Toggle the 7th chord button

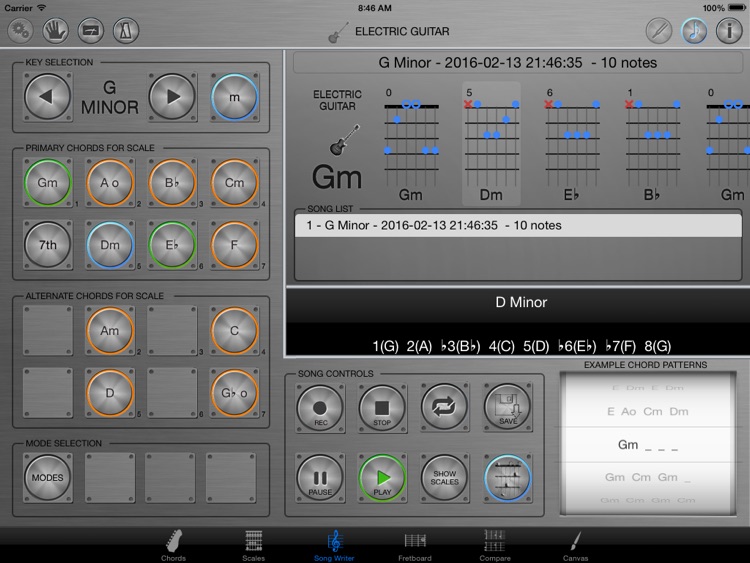(x=47, y=245)
